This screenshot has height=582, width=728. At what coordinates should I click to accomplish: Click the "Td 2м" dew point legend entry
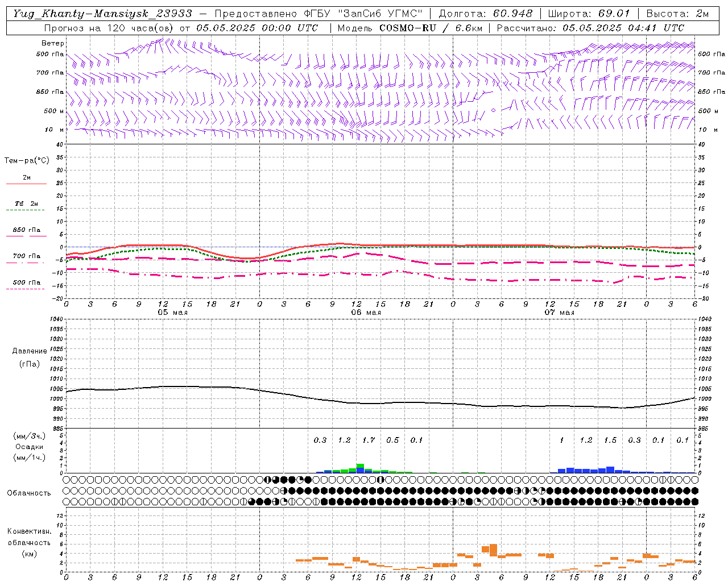[x=26, y=203]
